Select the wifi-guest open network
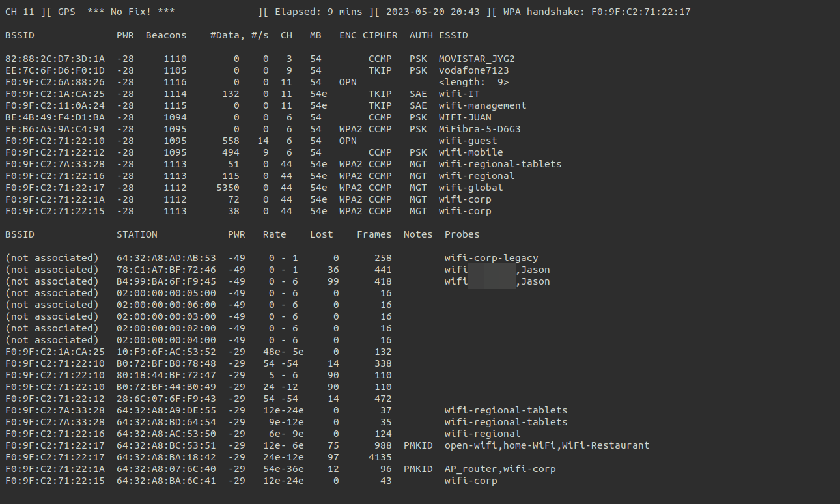 pyautogui.click(x=468, y=140)
